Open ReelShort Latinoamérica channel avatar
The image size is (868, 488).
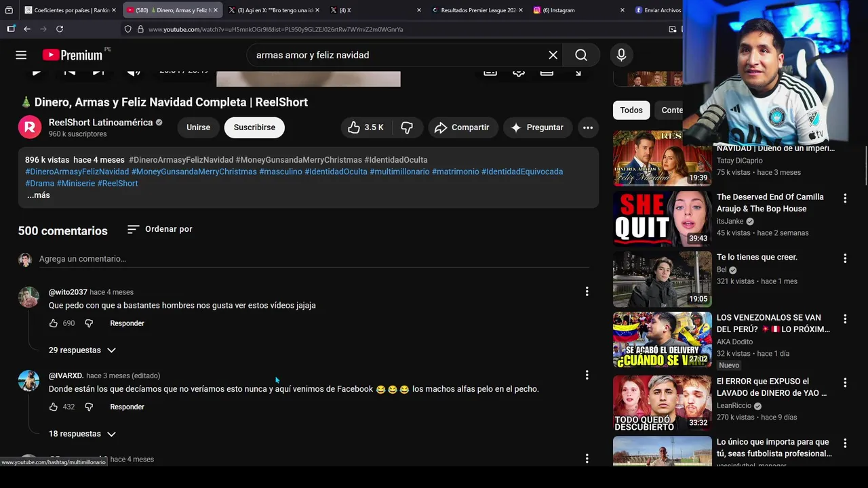(x=29, y=127)
